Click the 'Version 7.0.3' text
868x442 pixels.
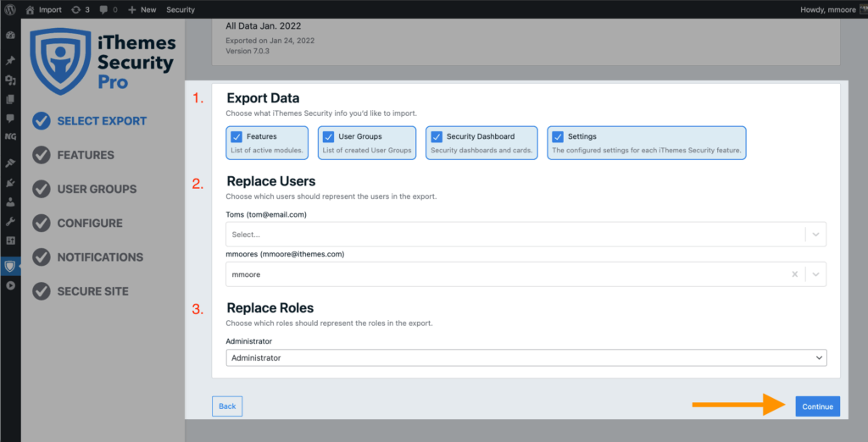coord(248,51)
